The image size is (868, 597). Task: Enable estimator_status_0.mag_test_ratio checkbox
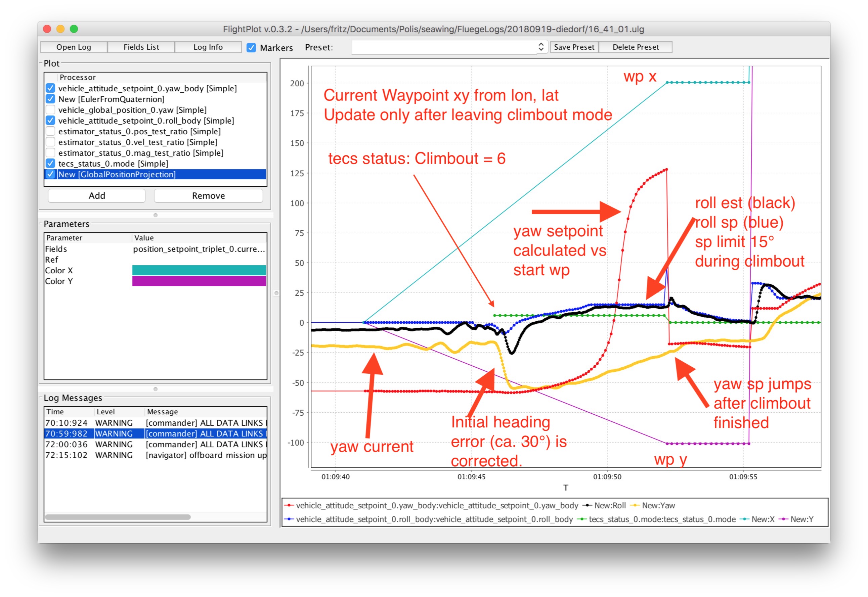click(x=50, y=153)
